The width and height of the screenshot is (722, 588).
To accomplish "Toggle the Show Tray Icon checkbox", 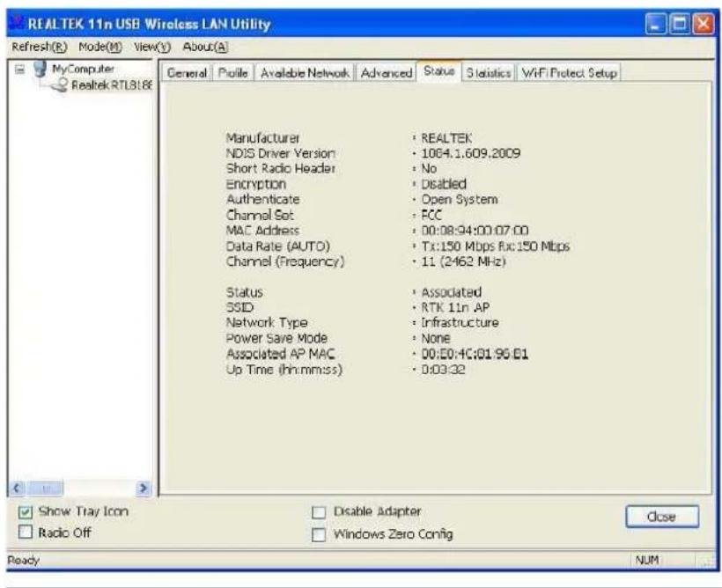I will pyautogui.click(x=26, y=511).
